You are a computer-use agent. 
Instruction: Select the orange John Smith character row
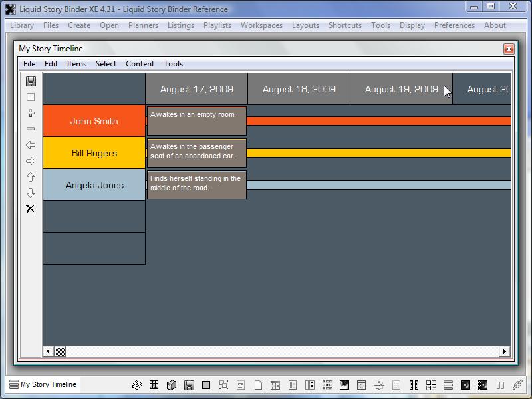(94, 121)
